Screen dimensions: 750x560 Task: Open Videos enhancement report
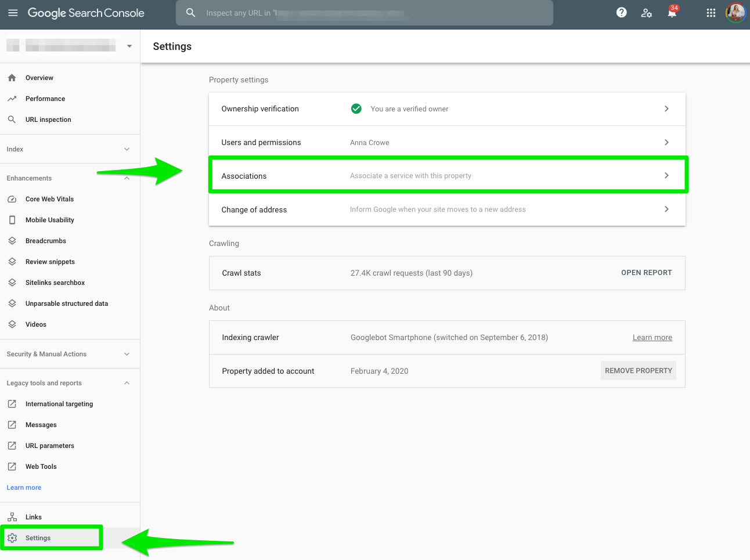coord(36,324)
